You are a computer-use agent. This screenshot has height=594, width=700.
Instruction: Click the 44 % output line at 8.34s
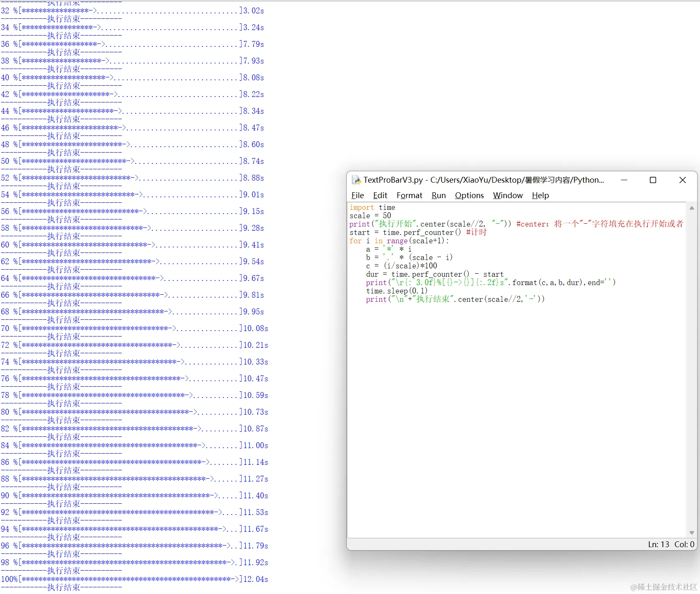(x=132, y=111)
